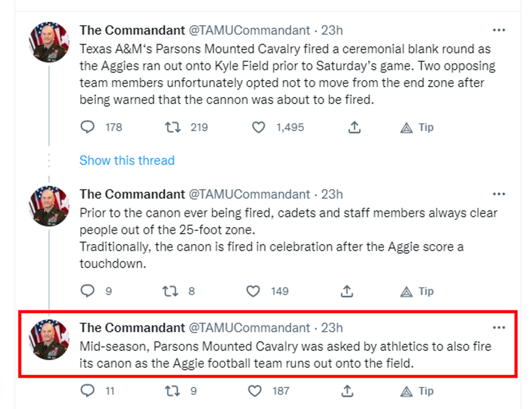The image size is (532, 409).
Task: Reply to the Kyle Field cannon tweet
Action: pyautogui.click(x=88, y=127)
